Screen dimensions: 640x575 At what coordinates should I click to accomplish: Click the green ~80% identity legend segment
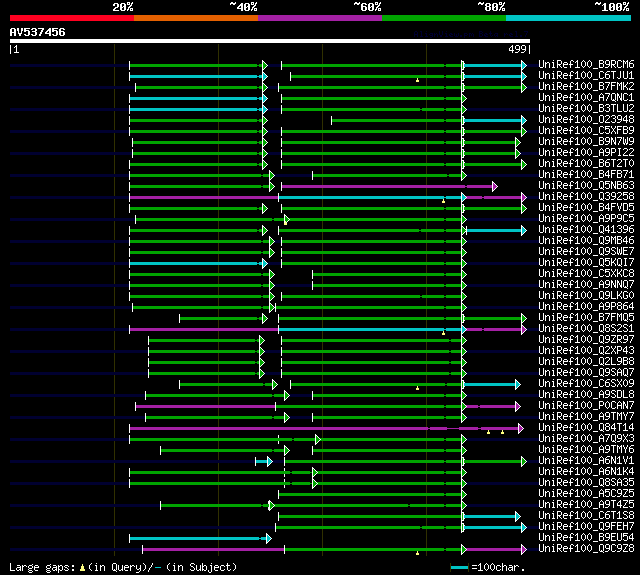(x=444, y=18)
